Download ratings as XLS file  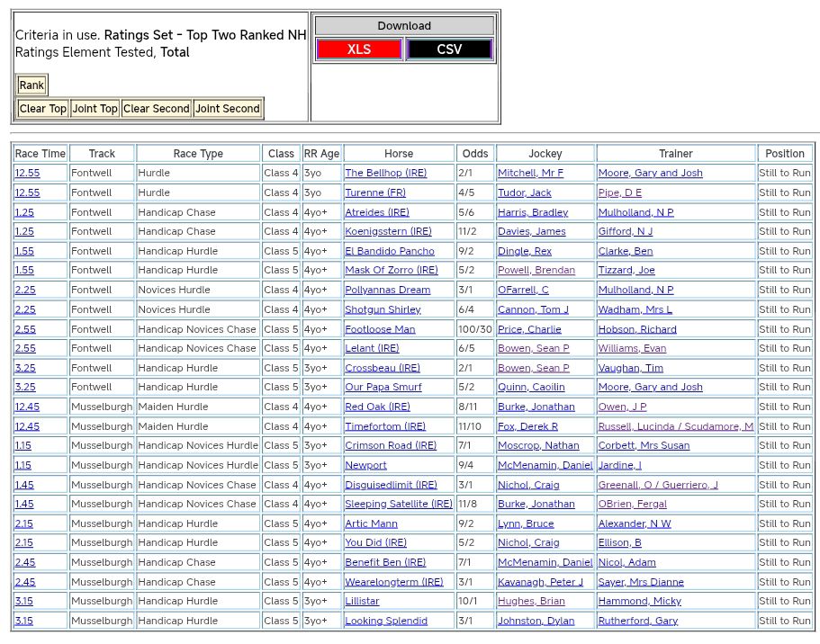point(359,49)
